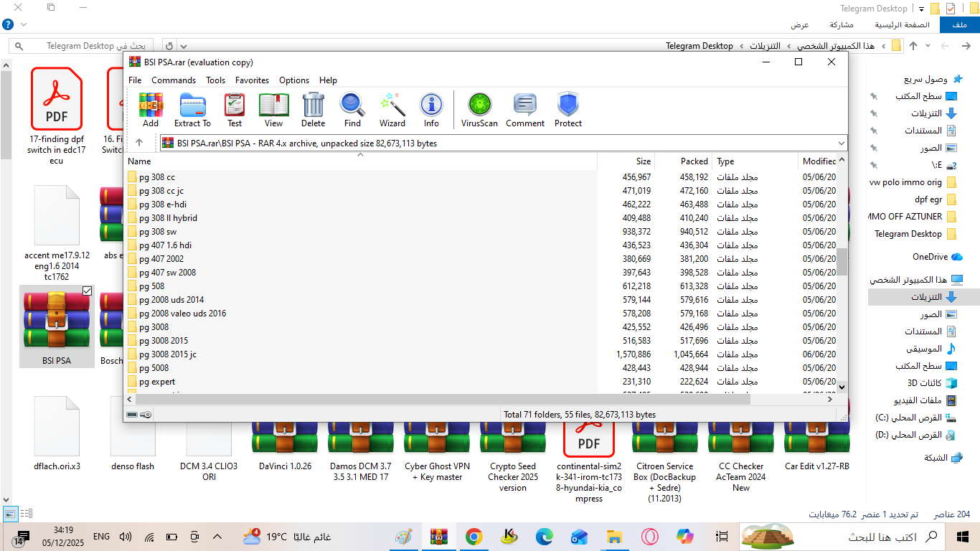
Task: Show archive Info icon
Action: 431,110
